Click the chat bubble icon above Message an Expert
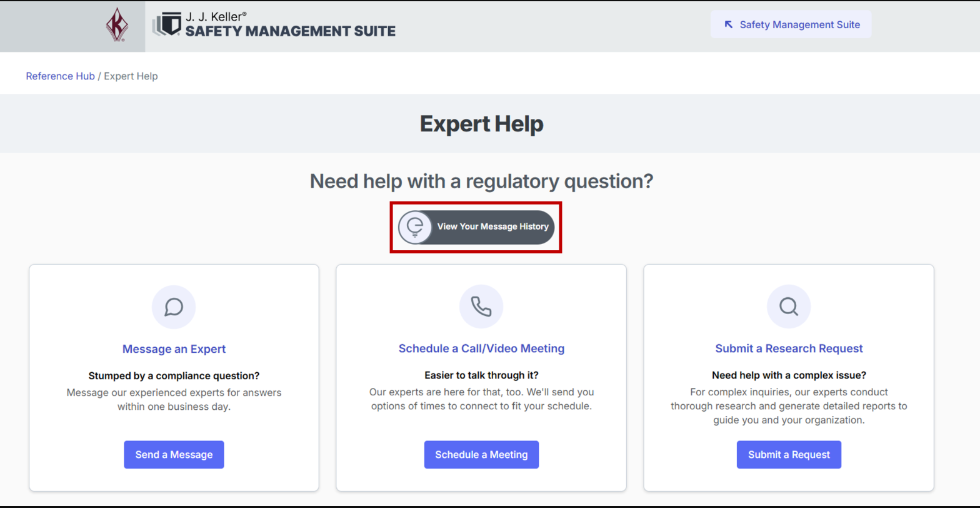 point(174,307)
